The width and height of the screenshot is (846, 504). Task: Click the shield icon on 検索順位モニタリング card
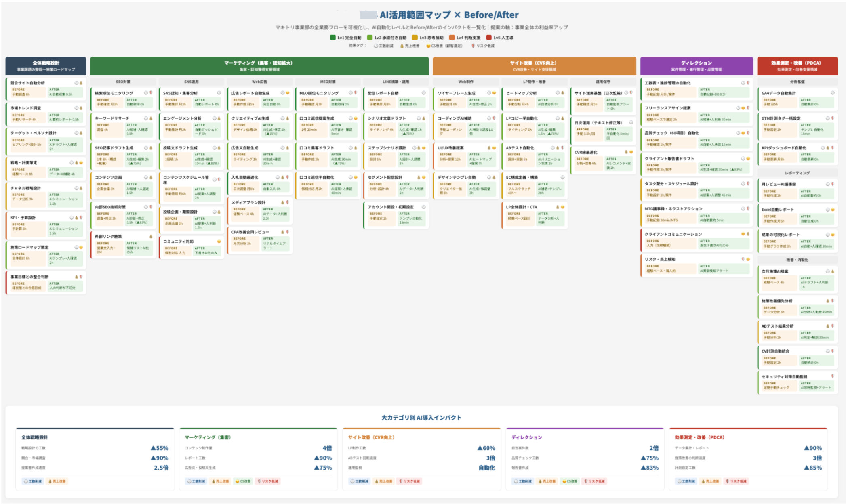[x=151, y=93]
